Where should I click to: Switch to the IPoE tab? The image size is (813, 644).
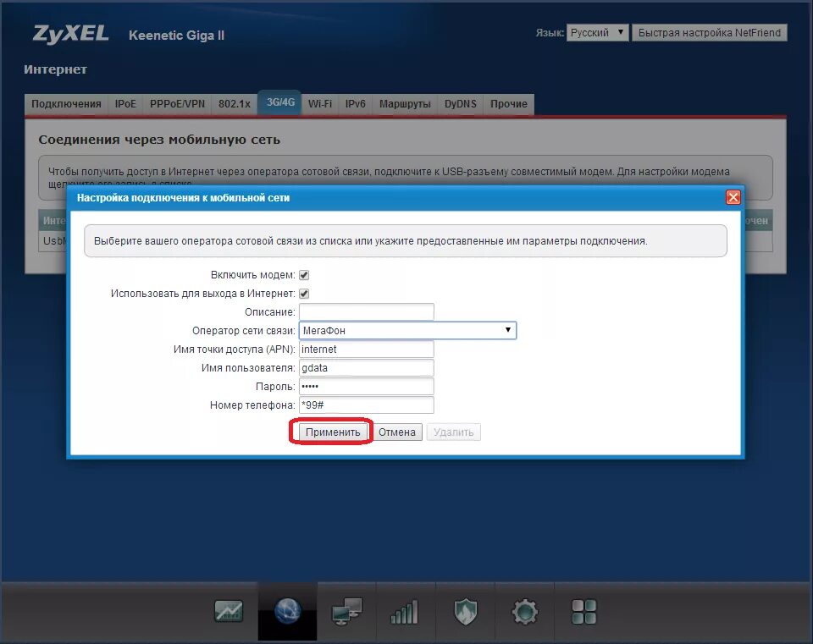(x=125, y=103)
